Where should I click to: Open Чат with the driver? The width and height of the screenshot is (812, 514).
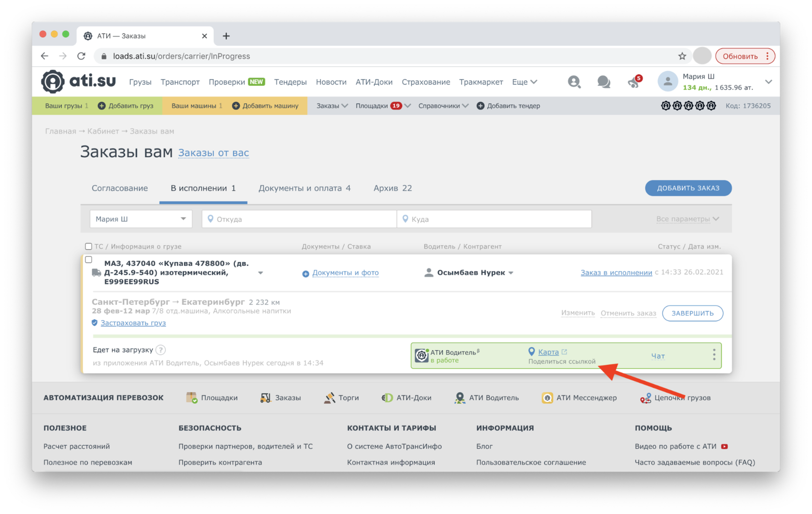(658, 356)
